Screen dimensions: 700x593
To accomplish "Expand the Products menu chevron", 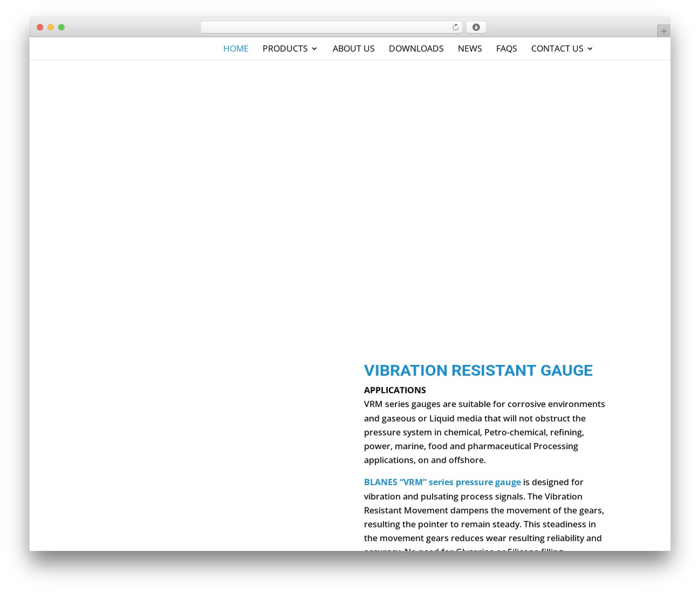I will click(314, 49).
